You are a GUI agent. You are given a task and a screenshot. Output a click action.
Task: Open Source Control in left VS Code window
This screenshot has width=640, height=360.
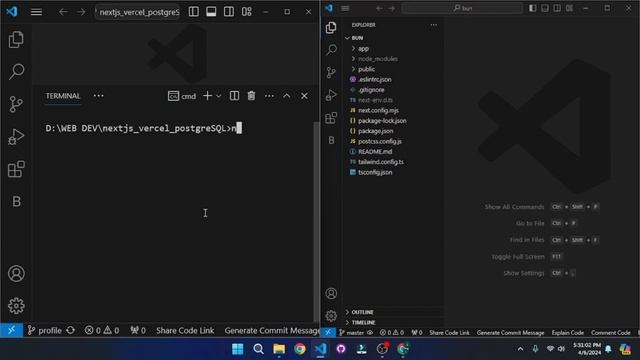pyautogui.click(x=16, y=104)
